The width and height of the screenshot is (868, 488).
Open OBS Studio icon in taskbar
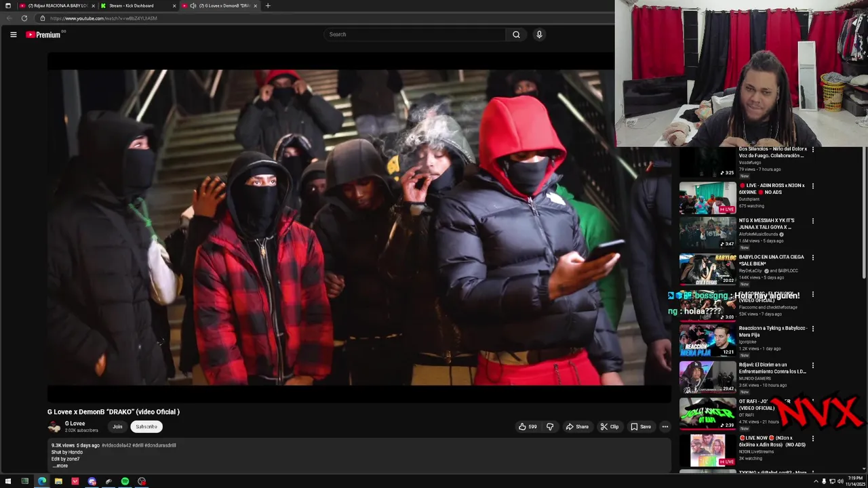[142, 481]
